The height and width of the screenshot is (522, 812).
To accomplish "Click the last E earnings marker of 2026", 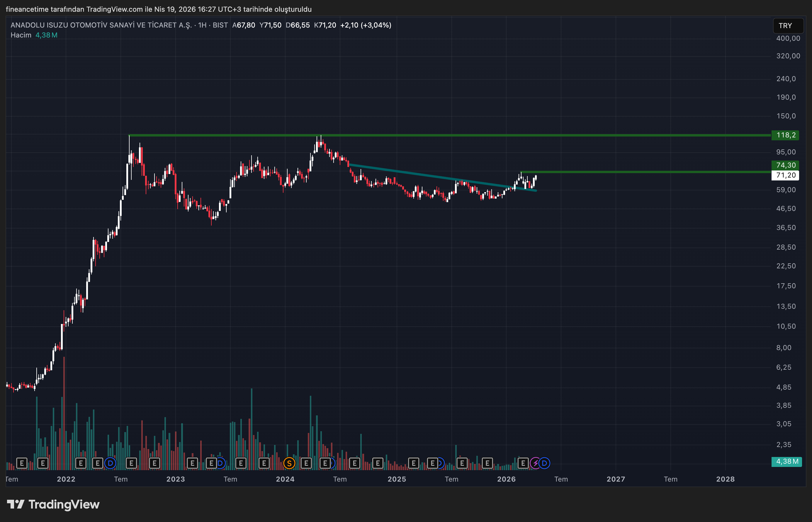I will point(523,463).
